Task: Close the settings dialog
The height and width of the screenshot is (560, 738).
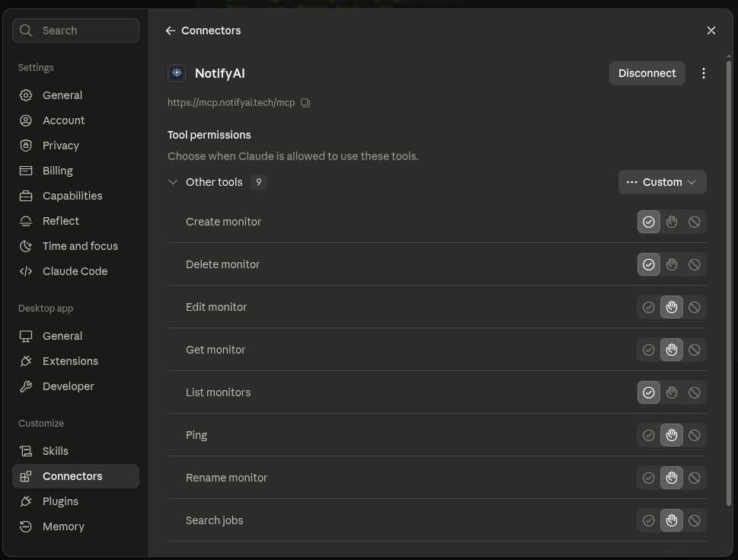Action: (x=711, y=30)
